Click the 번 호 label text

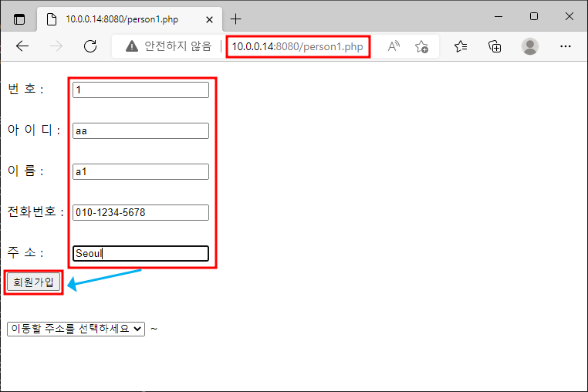tap(25, 89)
